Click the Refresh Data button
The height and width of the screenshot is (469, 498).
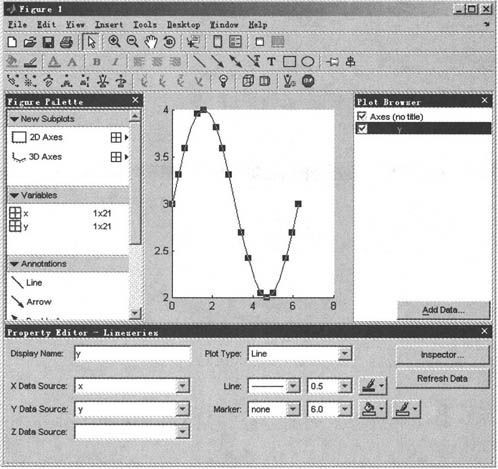coord(442,379)
